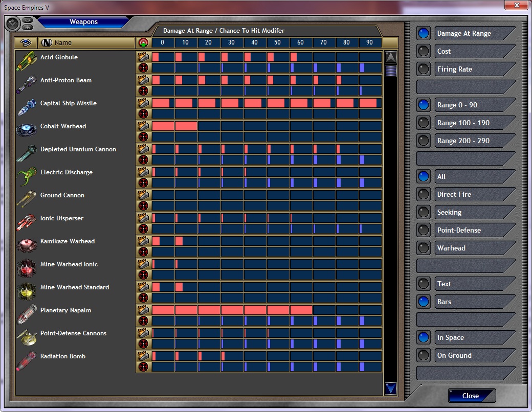Select the Range 200 - 290 radio button
532x412 pixels.
pos(424,141)
